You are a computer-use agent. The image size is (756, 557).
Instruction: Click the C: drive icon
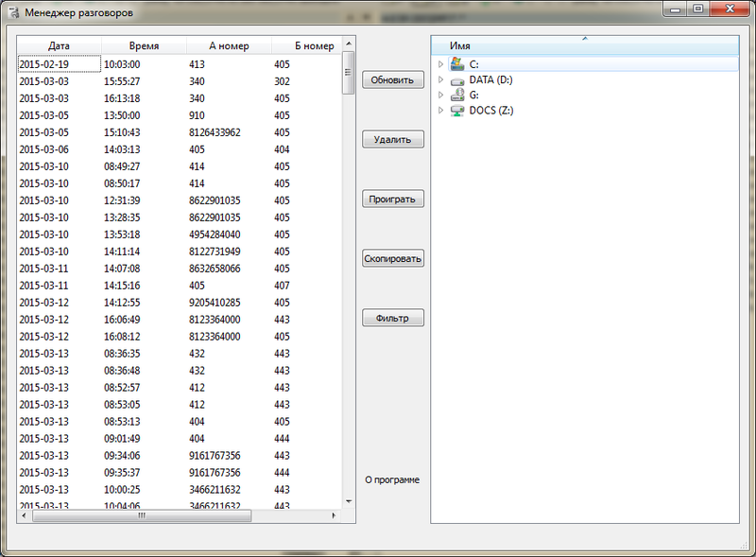(457, 64)
